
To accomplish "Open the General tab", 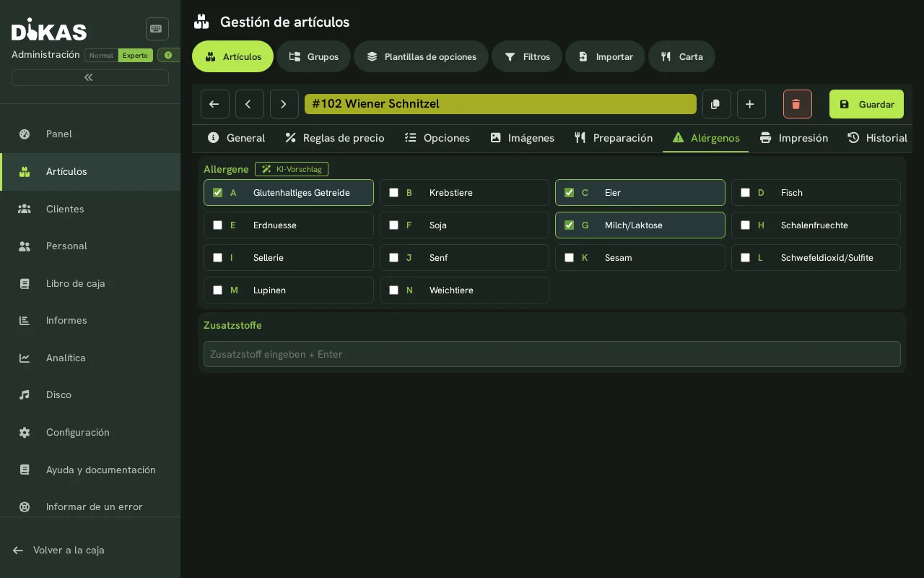I will coord(236,138).
